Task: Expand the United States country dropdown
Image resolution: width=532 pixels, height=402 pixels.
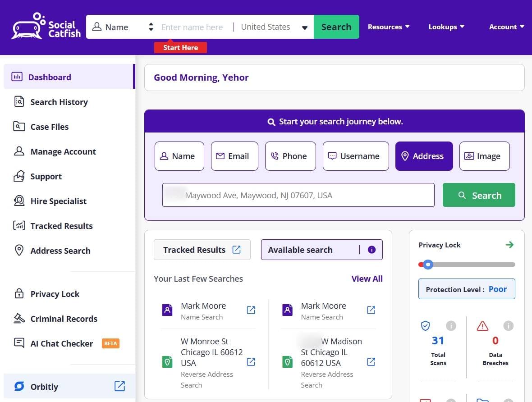Action: [x=274, y=27]
